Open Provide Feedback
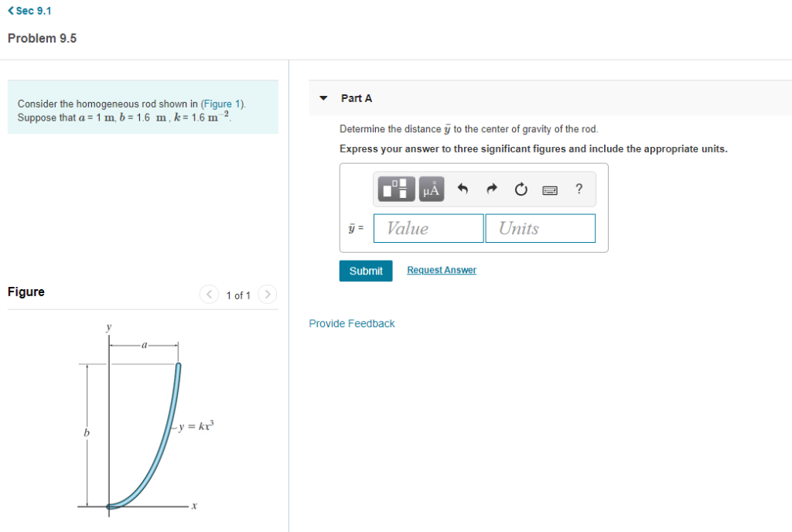792x532 pixels. click(352, 323)
